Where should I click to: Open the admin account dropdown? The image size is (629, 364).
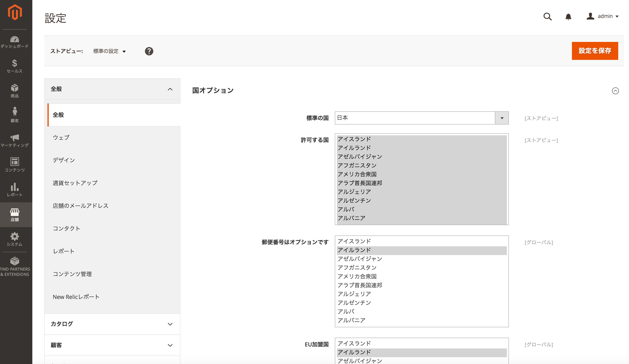[x=602, y=16]
